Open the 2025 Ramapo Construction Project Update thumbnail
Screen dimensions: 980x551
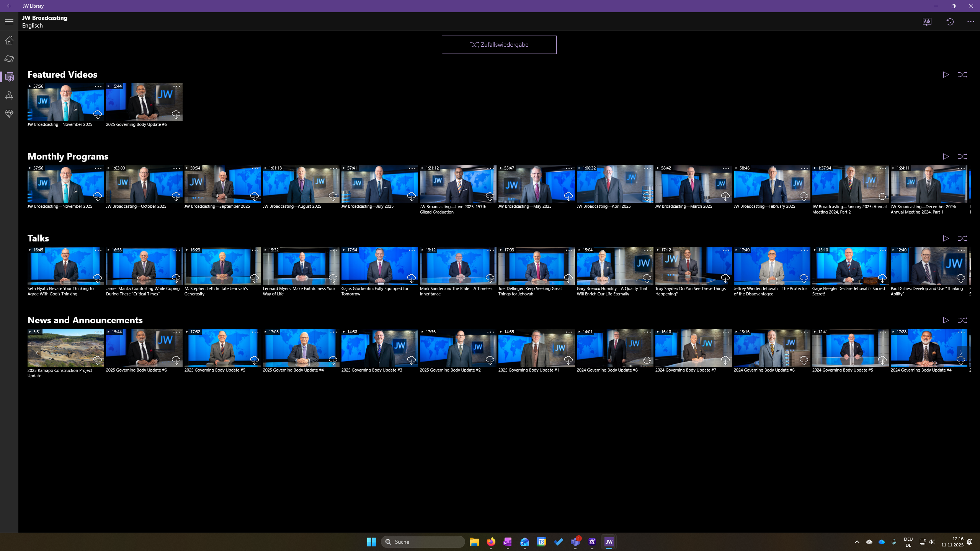click(x=66, y=348)
